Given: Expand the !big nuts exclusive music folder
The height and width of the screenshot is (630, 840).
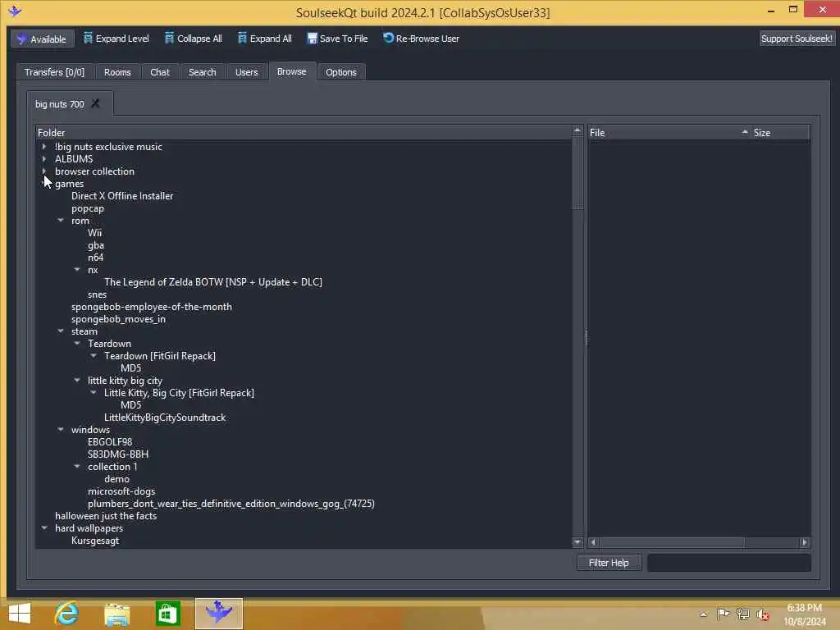Looking at the screenshot, I should (44, 146).
